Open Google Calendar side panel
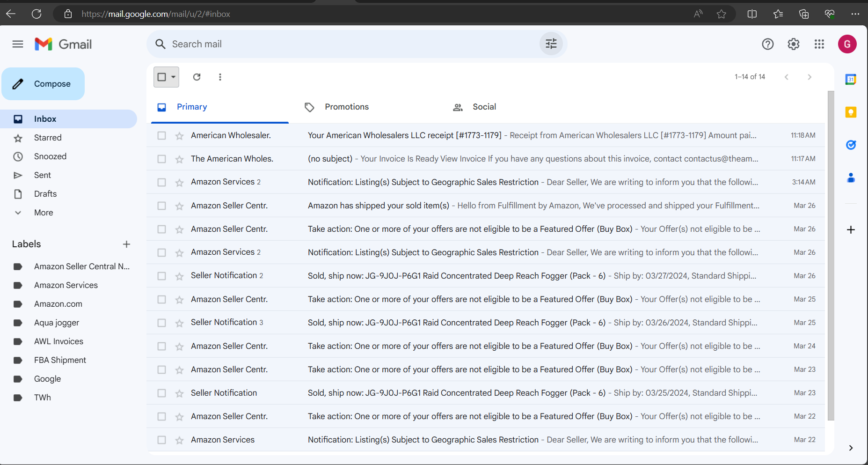The width and height of the screenshot is (868, 465). pyautogui.click(x=851, y=80)
